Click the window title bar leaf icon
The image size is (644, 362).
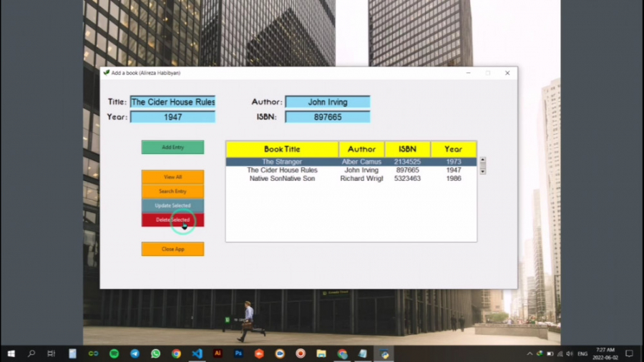pos(107,73)
